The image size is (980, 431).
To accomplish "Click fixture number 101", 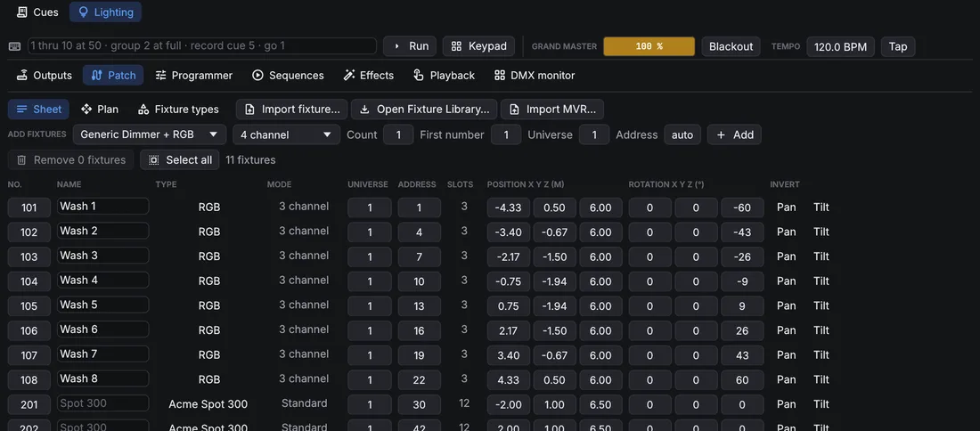I will click(29, 207).
